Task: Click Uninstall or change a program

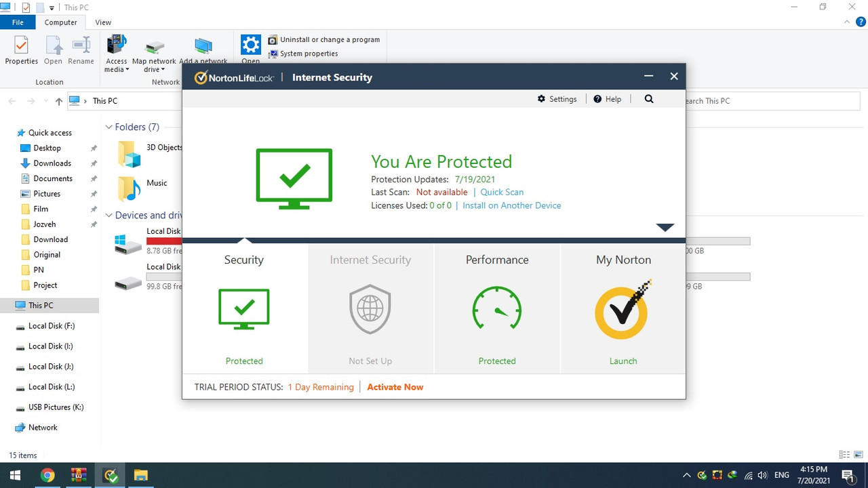Action: pyautogui.click(x=323, y=40)
